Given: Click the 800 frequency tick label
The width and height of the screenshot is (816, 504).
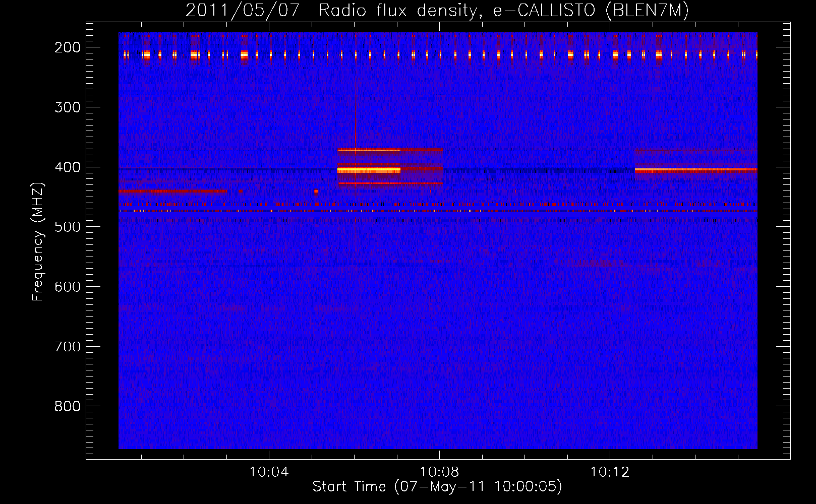Looking at the screenshot, I should point(68,406).
